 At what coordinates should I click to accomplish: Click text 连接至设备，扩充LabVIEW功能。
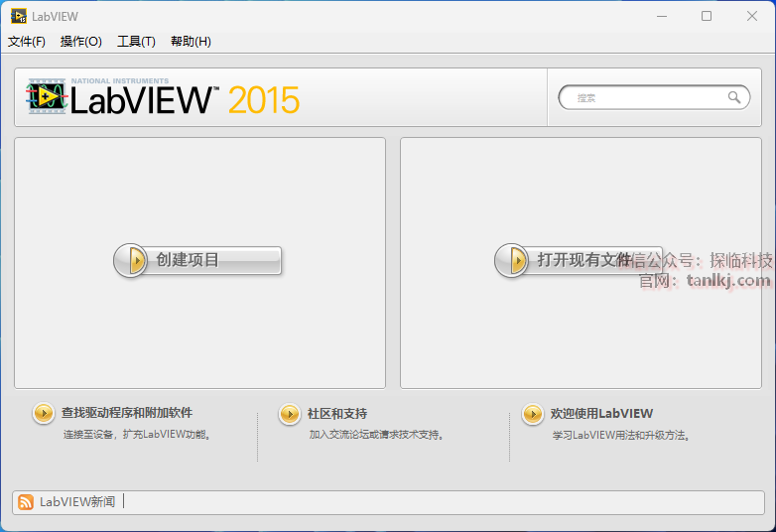point(139,435)
